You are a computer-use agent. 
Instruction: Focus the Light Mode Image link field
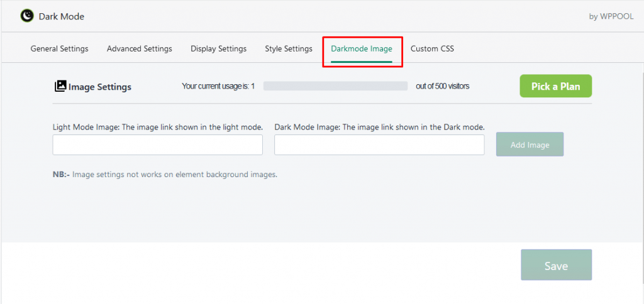158,145
